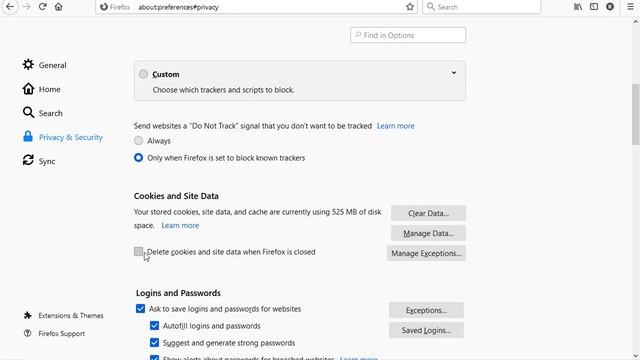Click the magnifier in toolbar search box

point(431,7)
